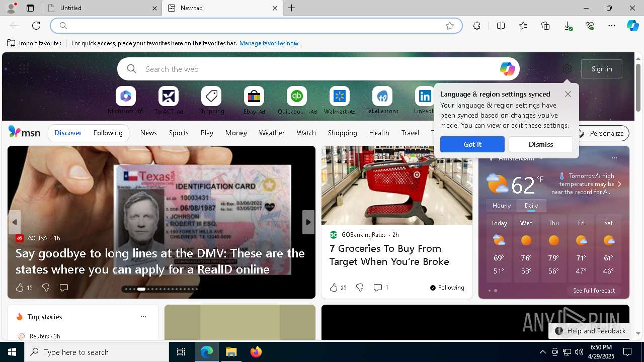Screen dimensions: 644x362
Task: Open the TaxACT ad shortcut
Action: pos(169,100)
